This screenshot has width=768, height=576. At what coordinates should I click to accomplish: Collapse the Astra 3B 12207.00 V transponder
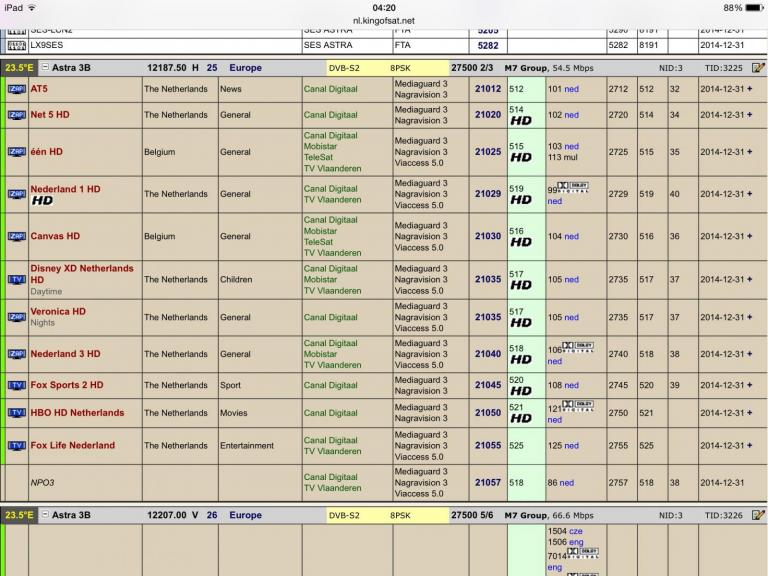[x=45, y=514]
